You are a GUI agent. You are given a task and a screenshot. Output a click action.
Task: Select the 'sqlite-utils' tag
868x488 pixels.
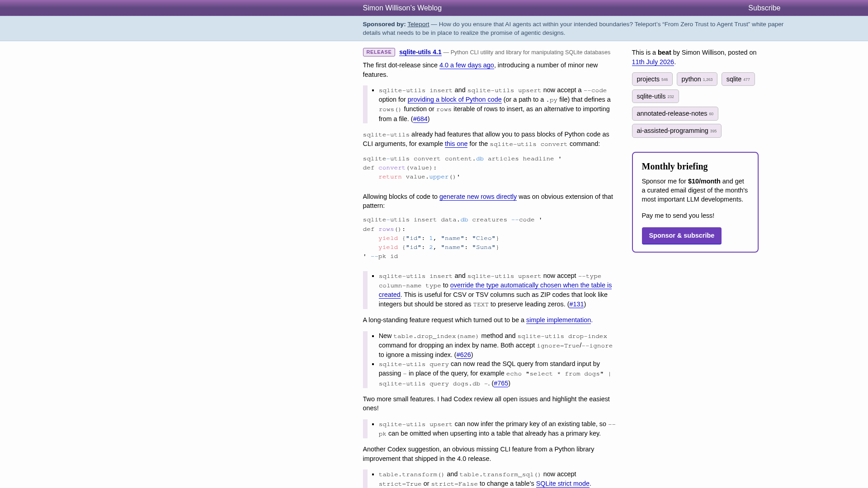pyautogui.click(x=655, y=96)
